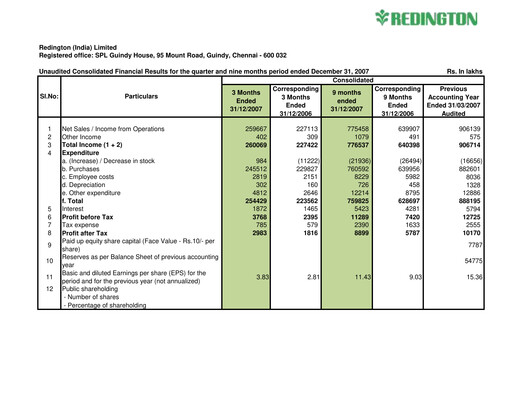The height and width of the screenshot is (396, 512).
Task: Click EPS value 11.43
Action: click(x=363, y=277)
